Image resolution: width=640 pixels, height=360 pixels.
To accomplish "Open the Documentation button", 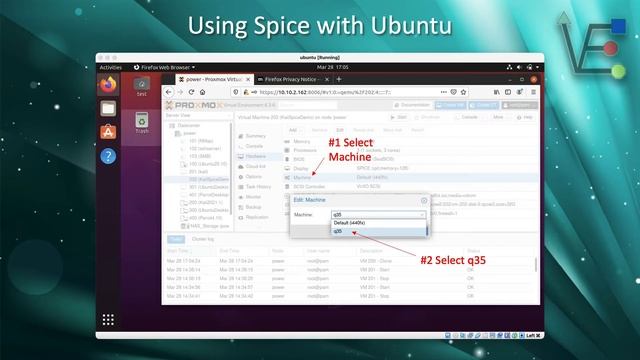I will click(412, 105).
